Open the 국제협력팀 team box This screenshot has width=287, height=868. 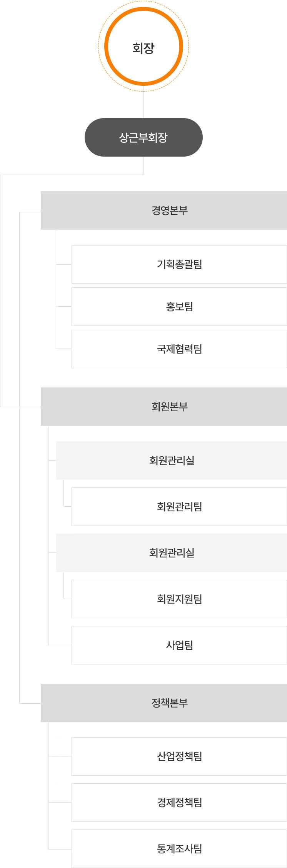[x=179, y=349]
